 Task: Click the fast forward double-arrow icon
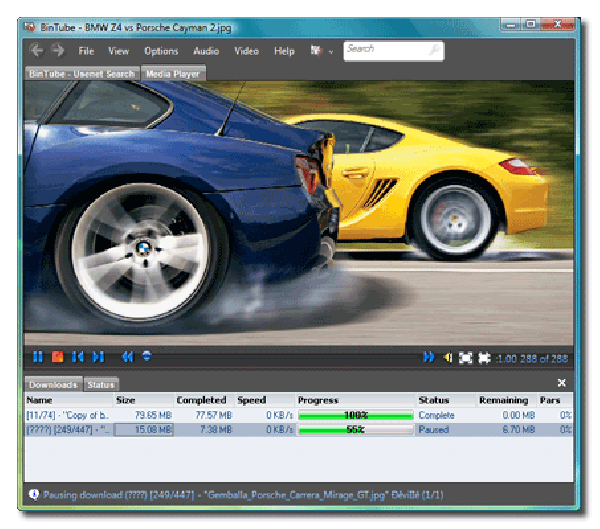pos(429,356)
